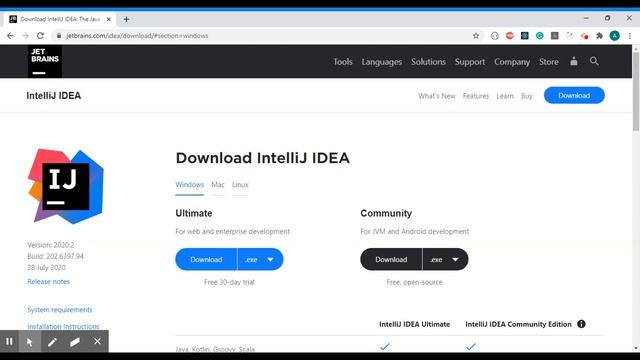Open the Chrome three-dot menu
640x360 pixels.
[x=630, y=36]
